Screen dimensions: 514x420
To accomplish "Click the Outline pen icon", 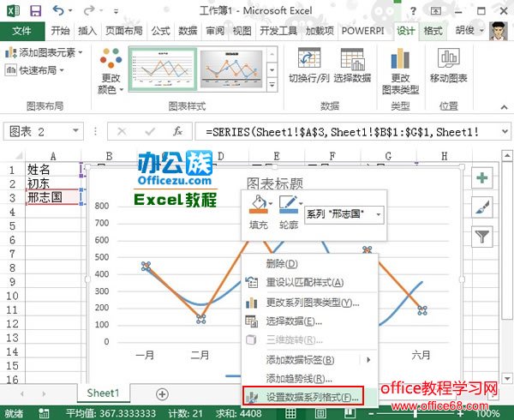I will (x=288, y=205).
